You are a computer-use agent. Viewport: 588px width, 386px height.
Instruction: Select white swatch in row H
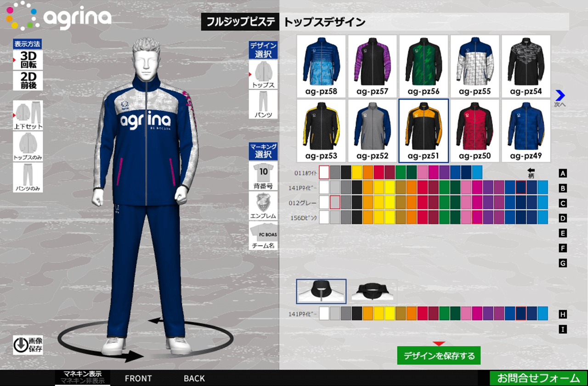click(x=324, y=313)
